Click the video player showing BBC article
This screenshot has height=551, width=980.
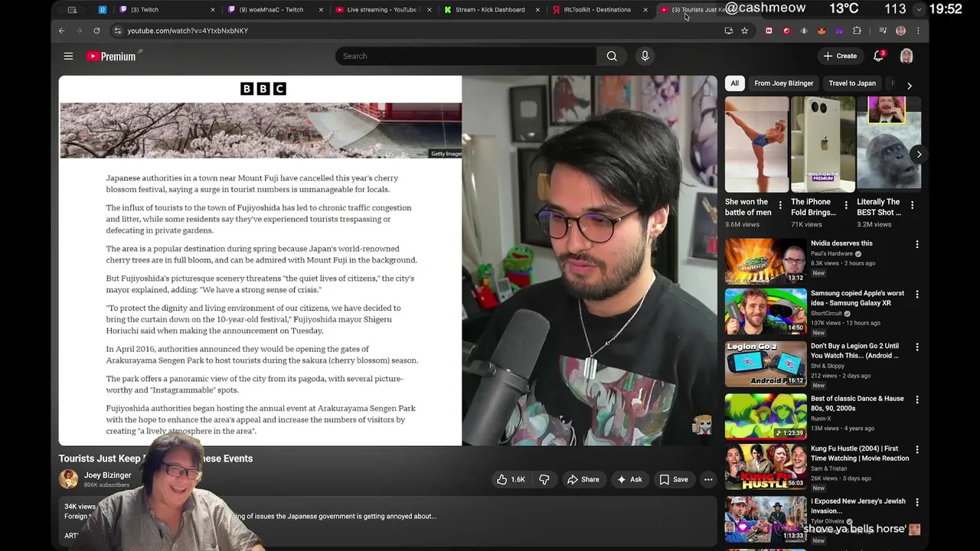(x=387, y=260)
